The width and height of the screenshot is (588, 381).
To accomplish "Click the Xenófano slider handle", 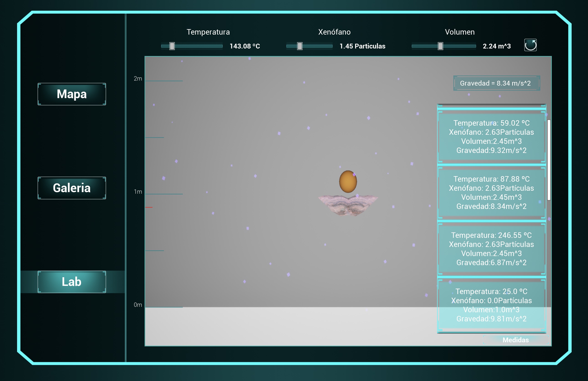I will coord(299,46).
